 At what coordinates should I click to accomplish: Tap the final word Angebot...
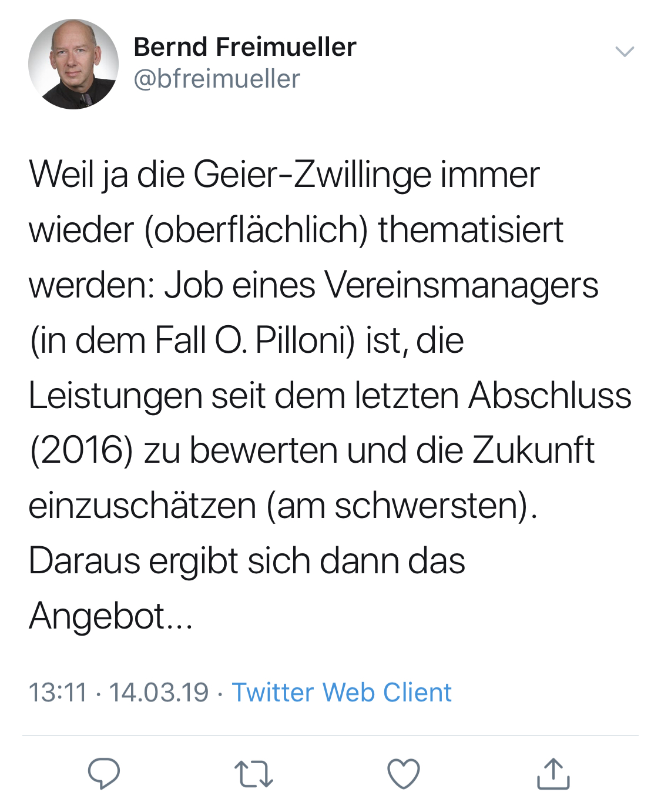tap(97, 616)
